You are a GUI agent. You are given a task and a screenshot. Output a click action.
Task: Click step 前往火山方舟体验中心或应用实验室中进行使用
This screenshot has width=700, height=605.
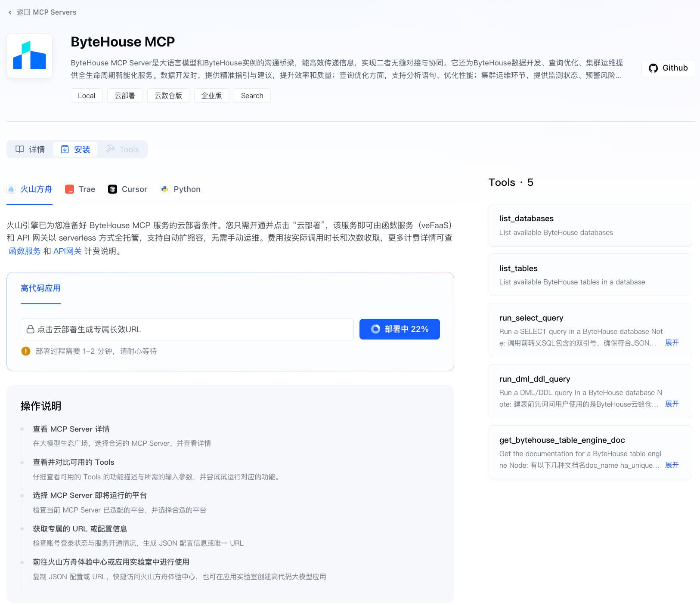point(111,562)
